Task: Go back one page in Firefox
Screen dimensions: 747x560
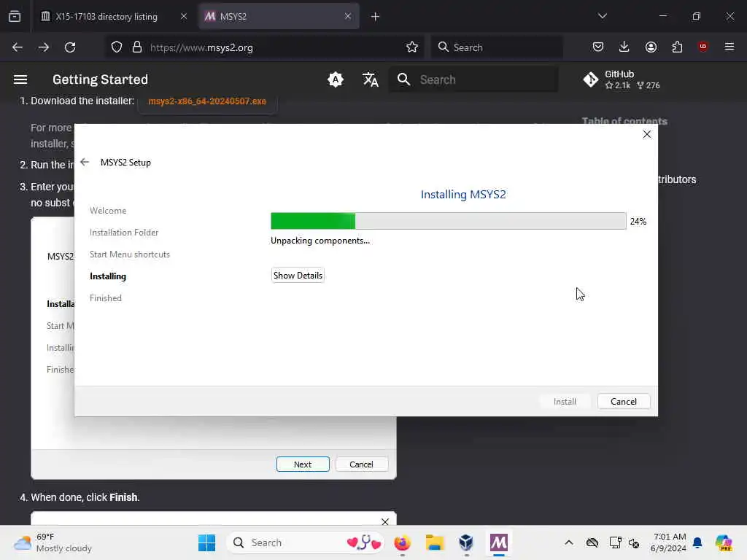Action: (x=18, y=47)
